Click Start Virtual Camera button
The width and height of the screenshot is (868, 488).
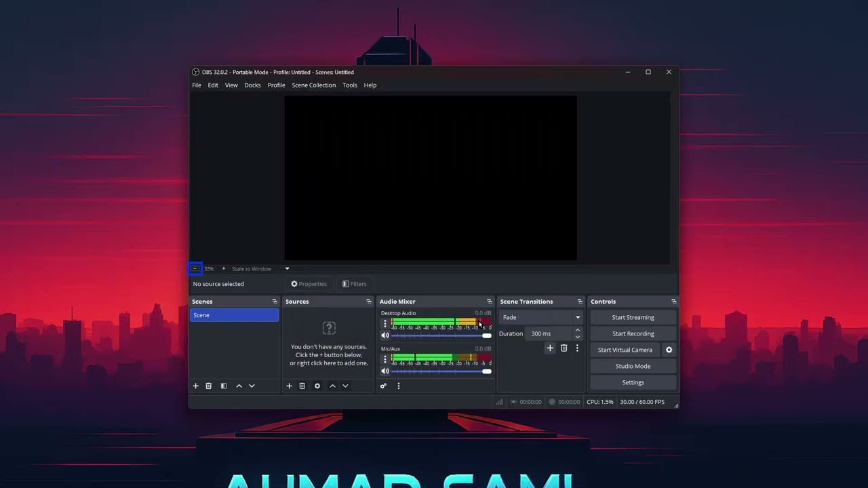pyautogui.click(x=625, y=350)
